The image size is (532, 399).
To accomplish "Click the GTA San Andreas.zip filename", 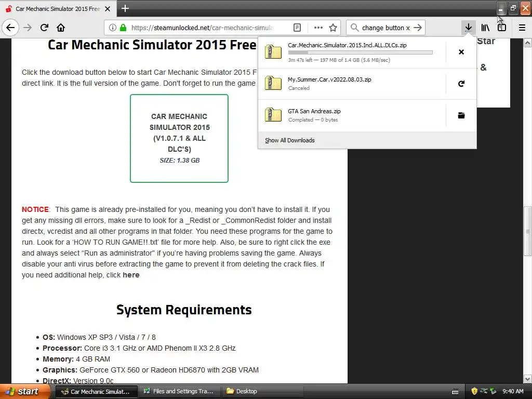I will point(314,111).
